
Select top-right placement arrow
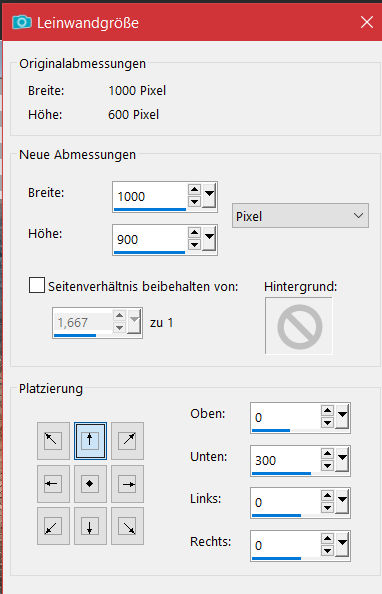pyautogui.click(x=127, y=441)
